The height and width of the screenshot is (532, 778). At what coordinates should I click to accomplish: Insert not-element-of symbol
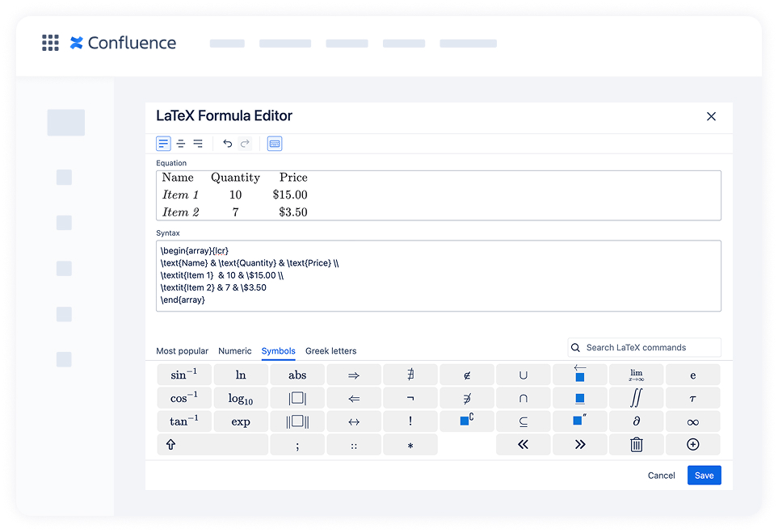click(x=467, y=375)
